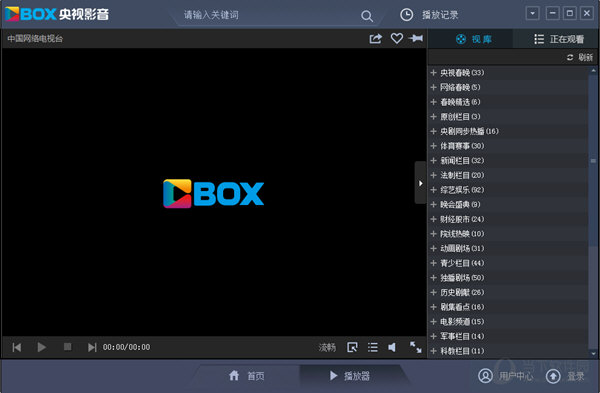600x393 pixels.
Task: Skip to the next item
Action: pos(92,347)
